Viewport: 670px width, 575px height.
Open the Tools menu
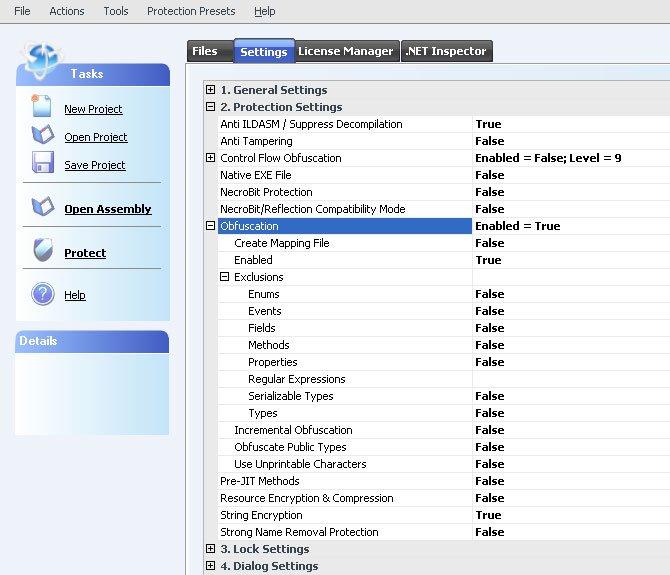pos(116,11)
